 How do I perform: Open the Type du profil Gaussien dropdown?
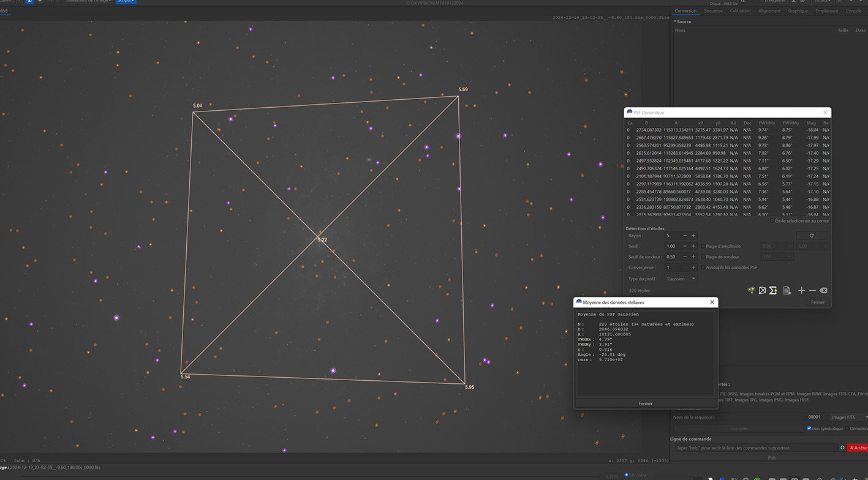681,279
